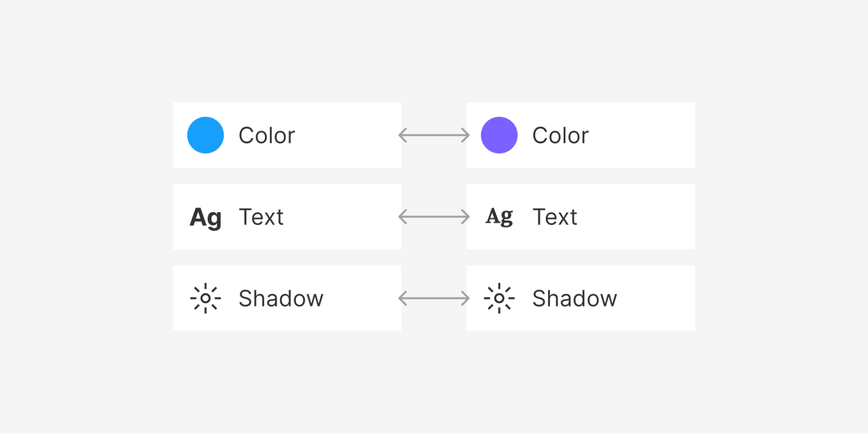The image size is (868, 434).
Task: Select the right Color label
Action: pyautogui.click(x=560, y=135)
